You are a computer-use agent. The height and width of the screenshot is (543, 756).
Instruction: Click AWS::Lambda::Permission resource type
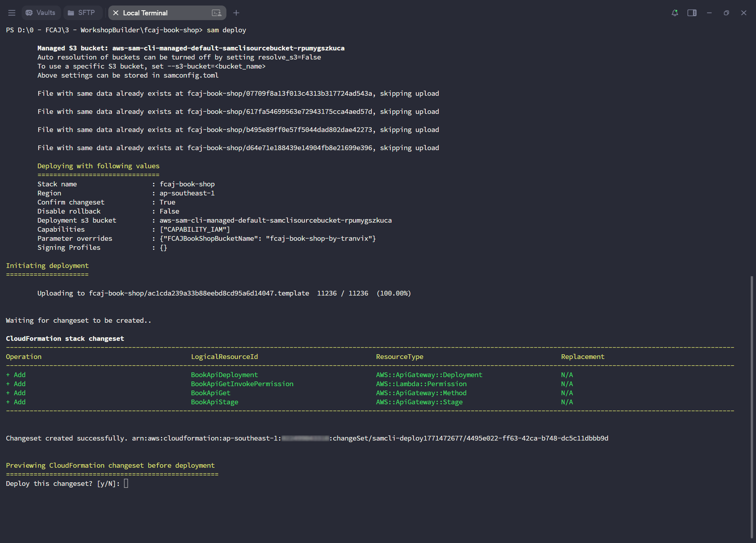tap(421, 384)
